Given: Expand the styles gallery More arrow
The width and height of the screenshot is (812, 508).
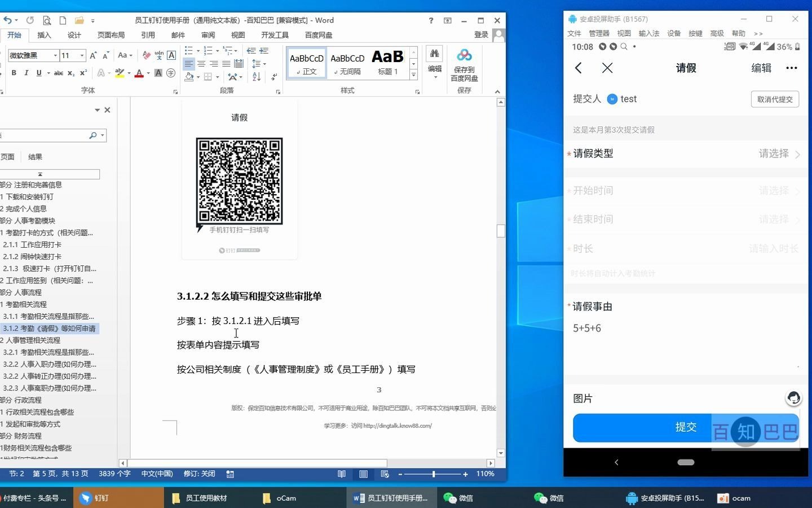Looking at the screenshot, I should tap(413, 75).
